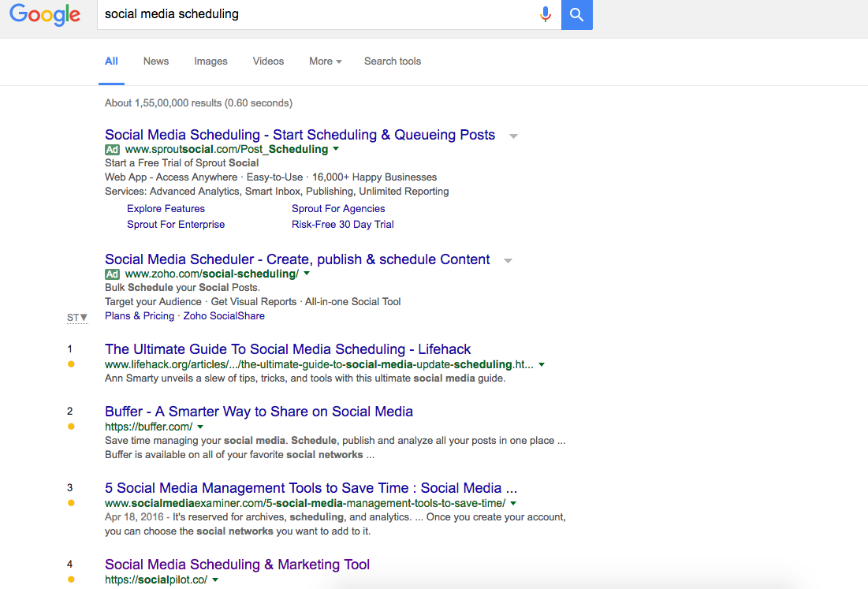This screenshot has height=589, width=868.
Task: Expand green arrow after socialmediaexaminer.com URL
Action: click(x=513, y=503)
